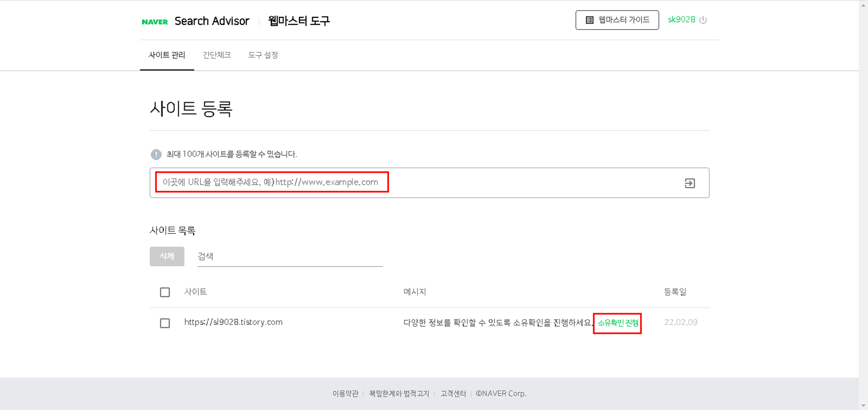Click the 메시지 column header
This screenshot has height=410, width=868.
(415, 292)
